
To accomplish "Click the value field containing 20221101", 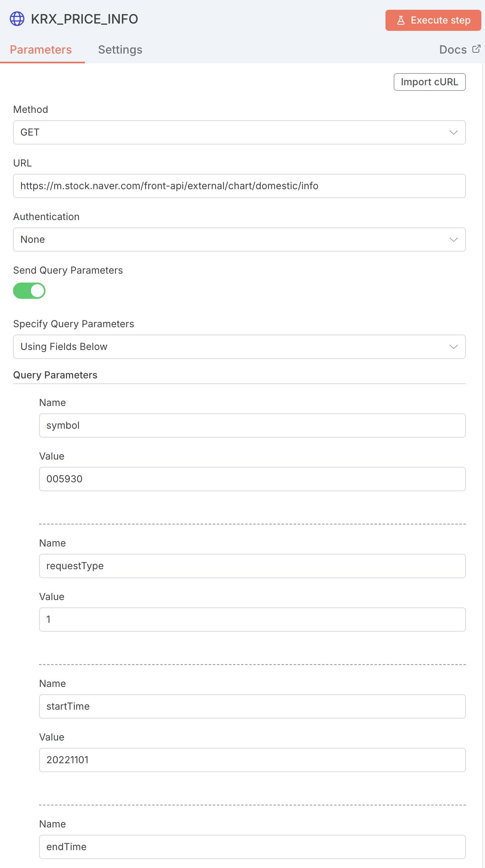I will click(x=252, y=760).
